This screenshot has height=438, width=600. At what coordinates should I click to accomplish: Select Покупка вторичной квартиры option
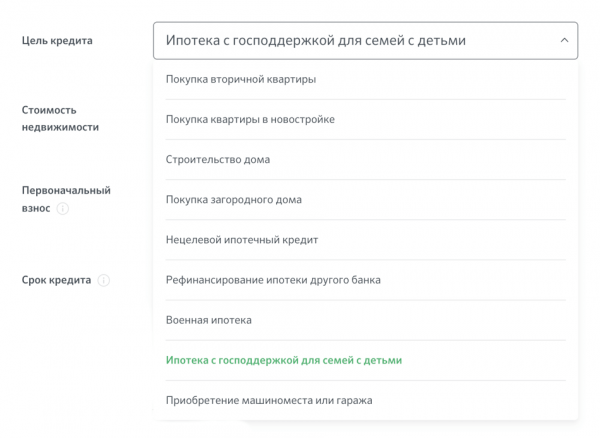click(x=365, y=79)
